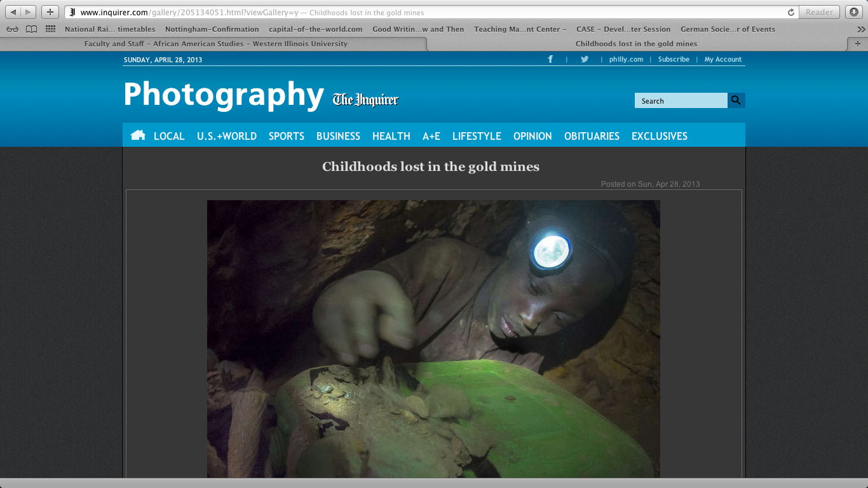The width and height of the screenshot is (868, 488).
Task: Open the Reading List glasses icon
Action: pos(13,29)
